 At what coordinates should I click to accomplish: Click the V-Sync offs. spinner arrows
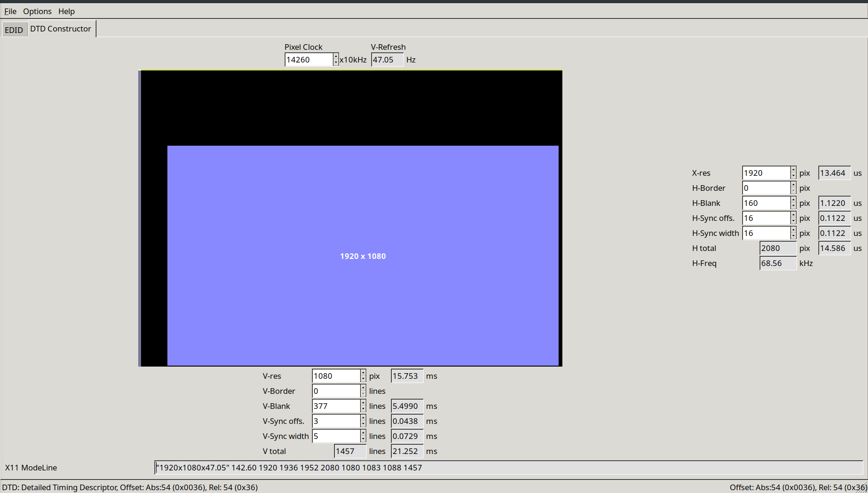click(x=363, y=421)
